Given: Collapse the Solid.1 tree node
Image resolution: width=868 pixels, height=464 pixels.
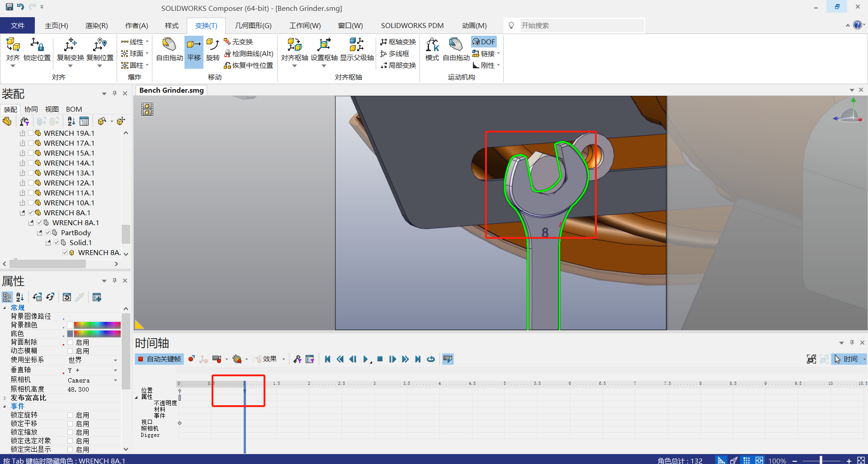Looking at the screenshot, I should (48, 242).
